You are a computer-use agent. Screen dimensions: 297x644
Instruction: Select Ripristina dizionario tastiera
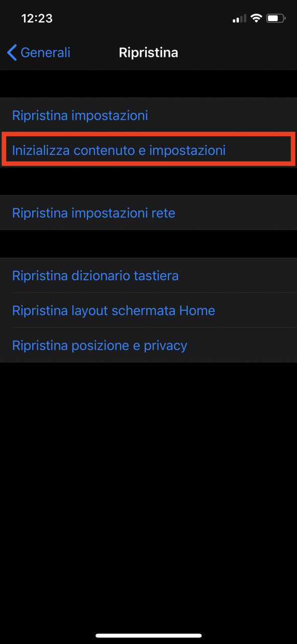148,276
